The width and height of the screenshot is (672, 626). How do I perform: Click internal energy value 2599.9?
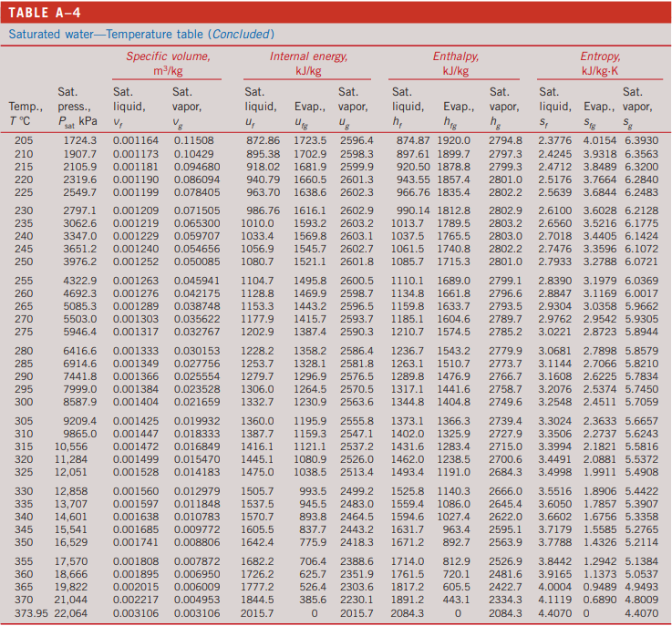pyautogui.click(x=357, y=167)
